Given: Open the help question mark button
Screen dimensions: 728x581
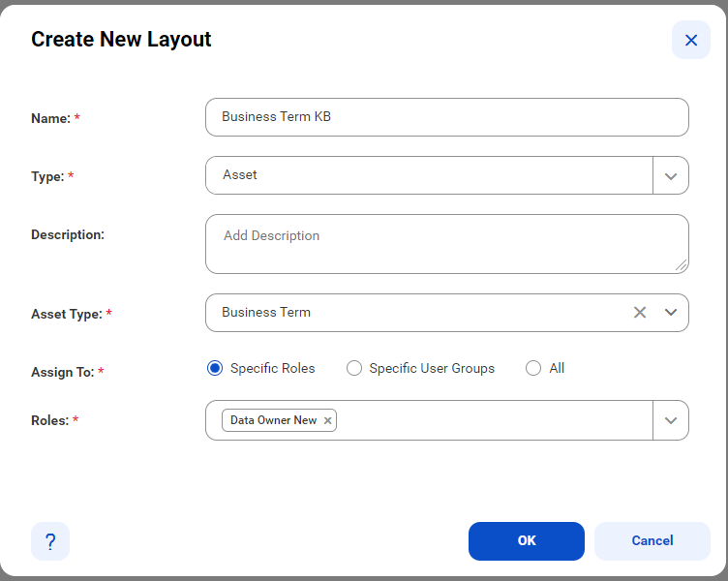Looking at the screenshot, I should pos(50,541).
